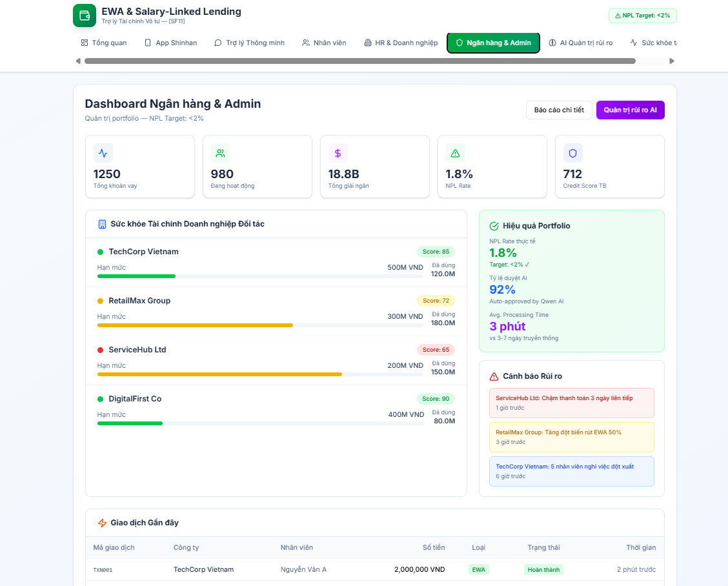Image resolution: width=728 pixels, height=586 pixels.
Task: Click the Score: 65 badge
Action: coord(436,350)
